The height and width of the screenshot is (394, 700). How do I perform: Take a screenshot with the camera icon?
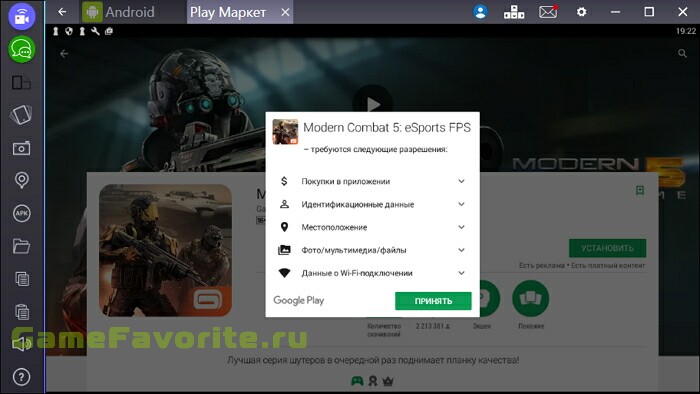point(21,148)
